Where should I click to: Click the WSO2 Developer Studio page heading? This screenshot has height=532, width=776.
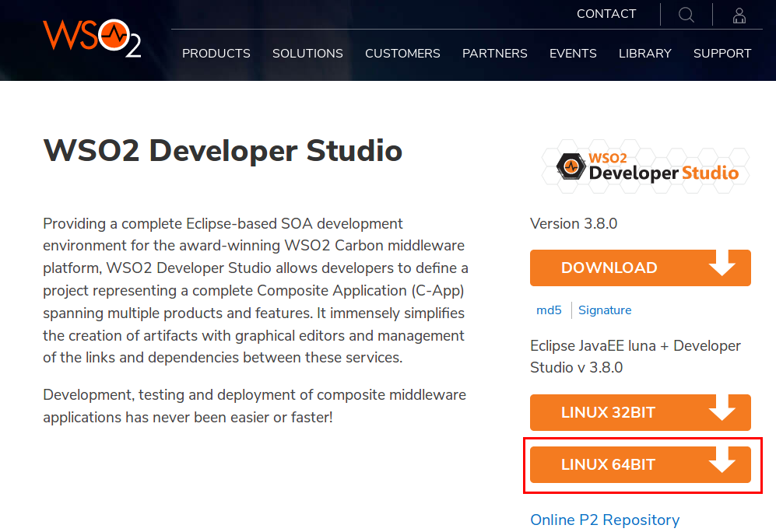pyautogui.click(x=223, y=150)
